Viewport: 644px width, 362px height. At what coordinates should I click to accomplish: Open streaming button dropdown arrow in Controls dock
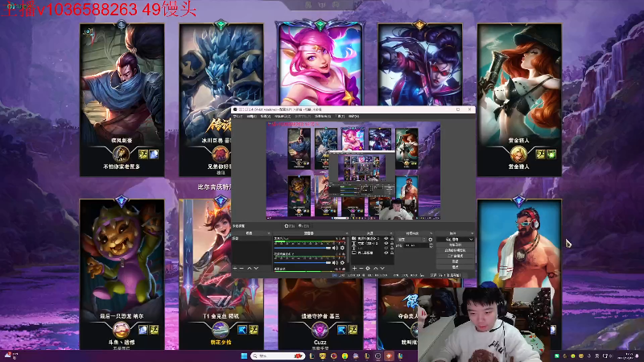(472, 239)
